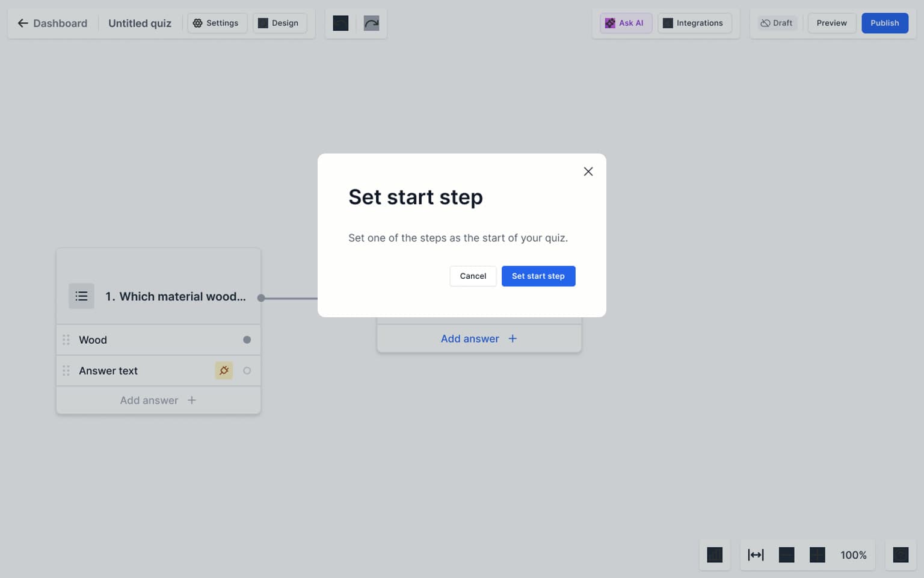Select the question title "1. Which material wood..."
Screen dimensions: 924x578
[176, 296]
